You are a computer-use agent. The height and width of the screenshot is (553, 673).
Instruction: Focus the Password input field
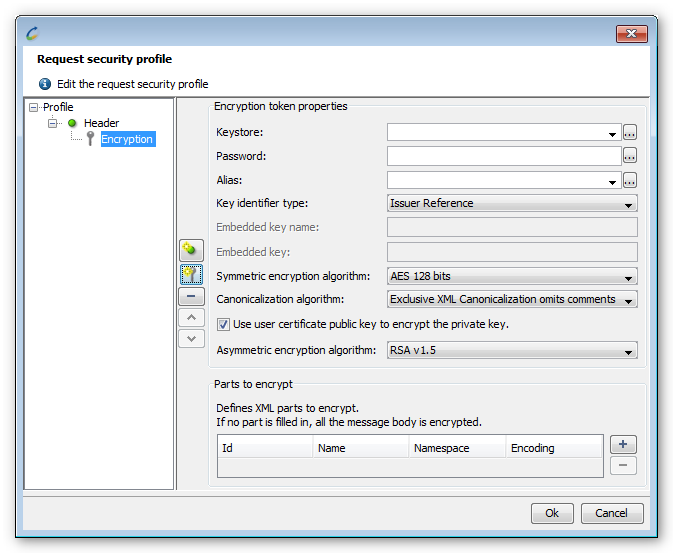pyautogui.click(x=504, y=156)
